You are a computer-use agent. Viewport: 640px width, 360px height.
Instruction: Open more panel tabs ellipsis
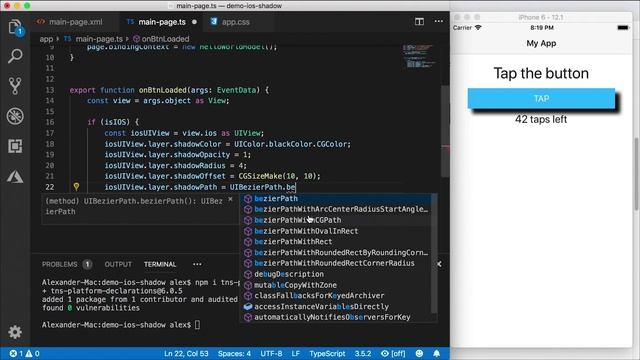(197, 264)
